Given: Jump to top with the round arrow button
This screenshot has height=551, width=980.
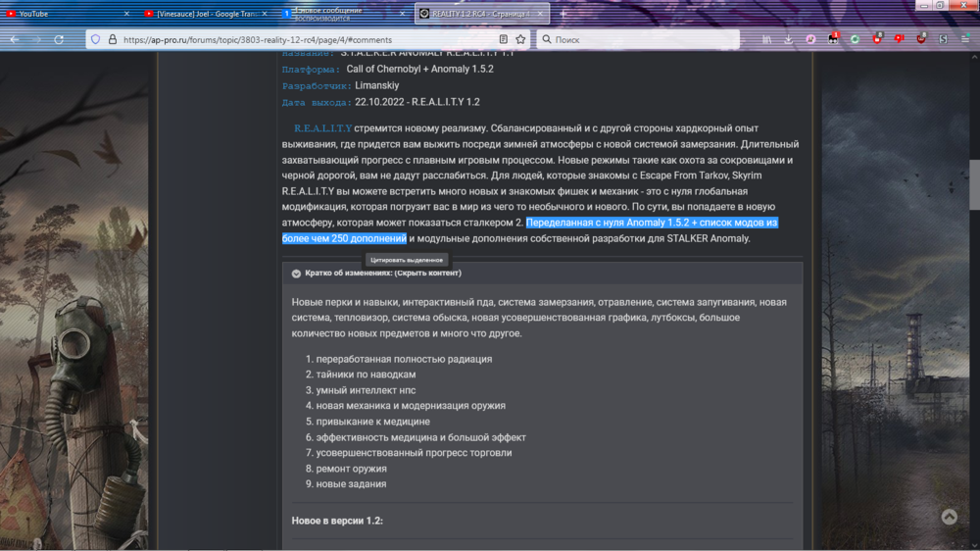Looking at the screenshot, I should click(x=950, y=517).
